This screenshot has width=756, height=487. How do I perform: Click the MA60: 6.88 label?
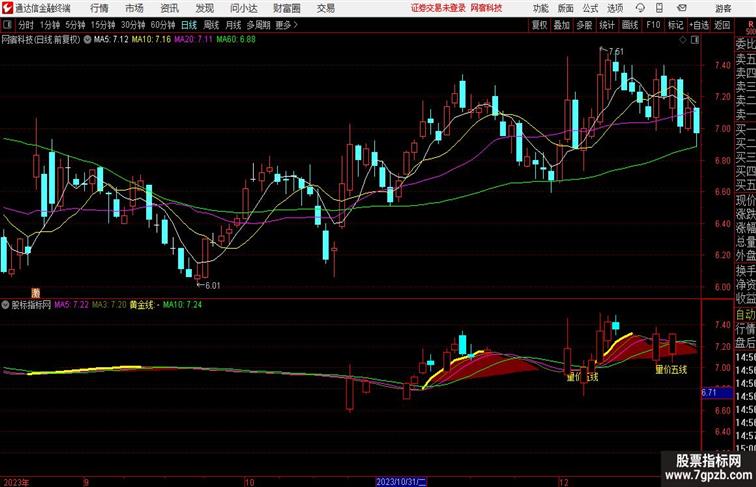click(x=236, y=40)
